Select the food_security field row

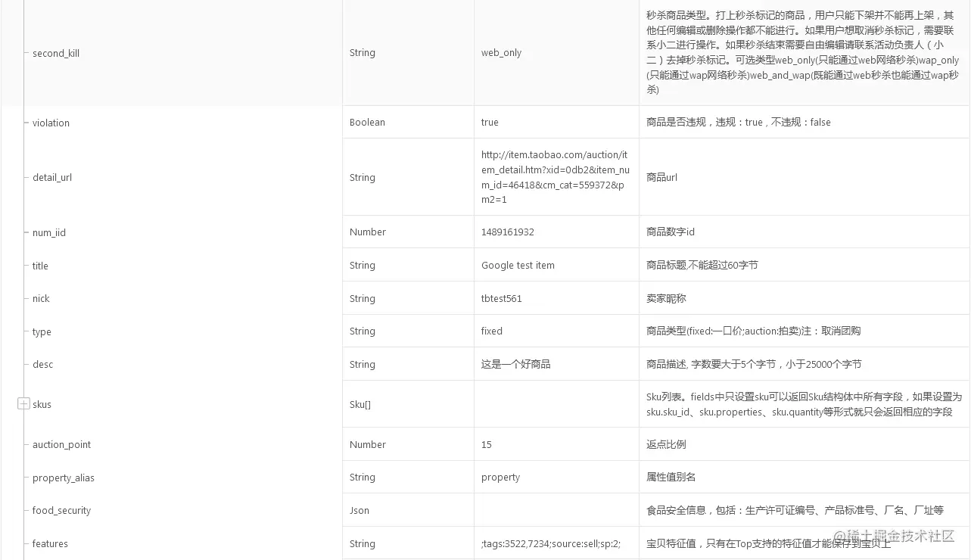click(61, 509)
